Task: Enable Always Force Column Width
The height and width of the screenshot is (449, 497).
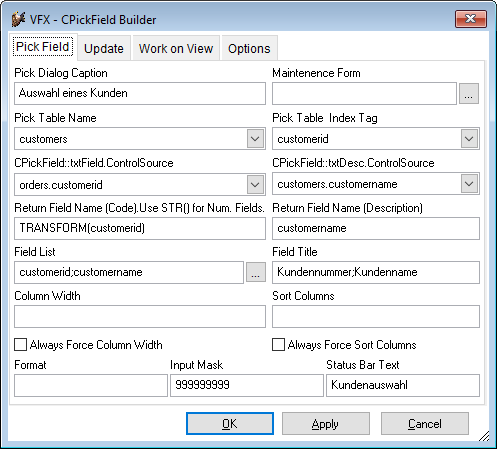Action: click(21, 345)
